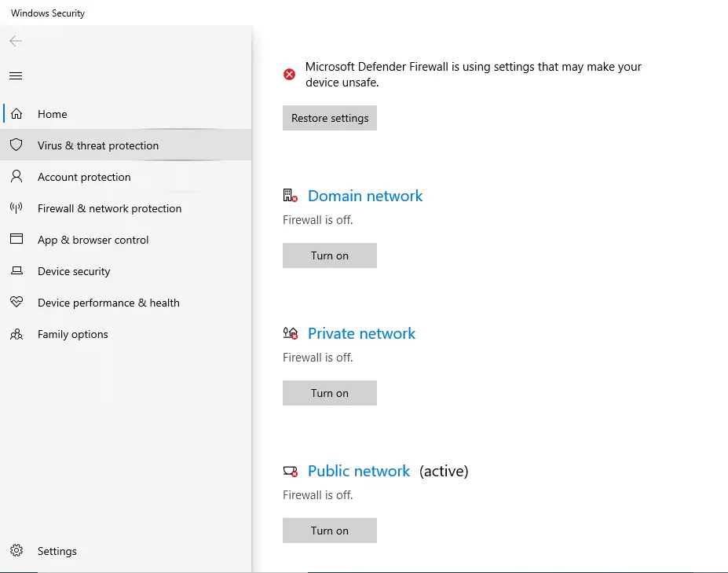Click the Restore settings button
This screenshot has height=573, width=728.
(x=330, y=118)
